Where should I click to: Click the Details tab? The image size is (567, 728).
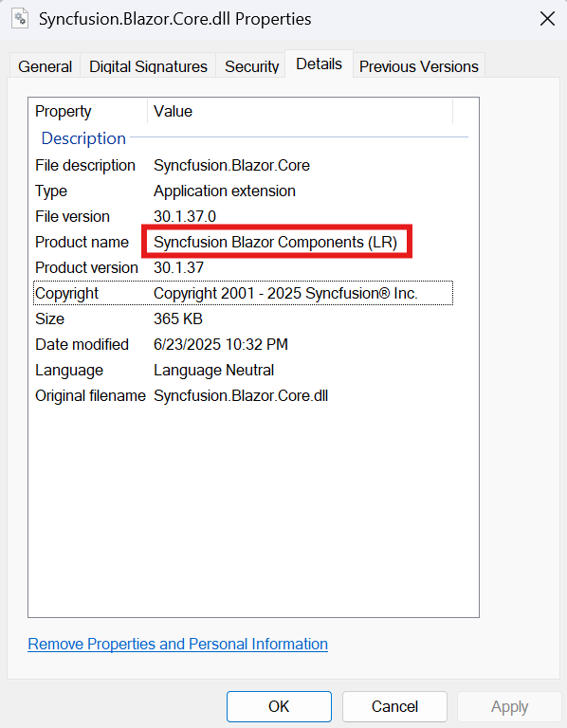click(319, 64)
